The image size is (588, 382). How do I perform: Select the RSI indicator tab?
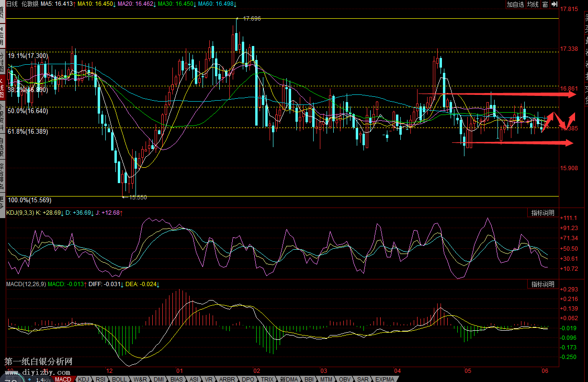pos(101,379)
